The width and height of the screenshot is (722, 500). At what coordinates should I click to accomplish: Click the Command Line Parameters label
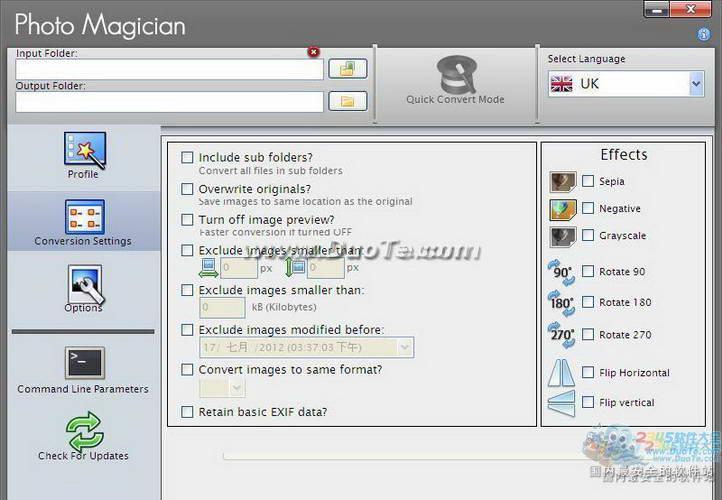pyautogui.click(x=83, y=389)
